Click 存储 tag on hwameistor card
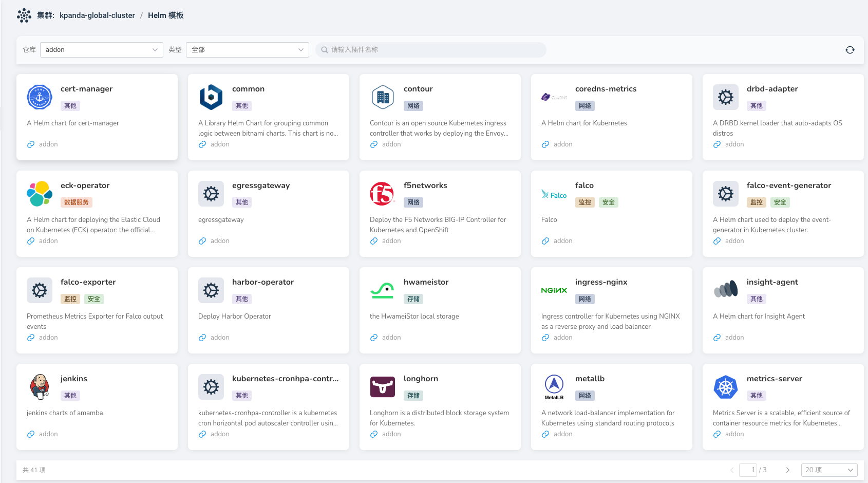The image size is (868, 483). click(413, 299)
